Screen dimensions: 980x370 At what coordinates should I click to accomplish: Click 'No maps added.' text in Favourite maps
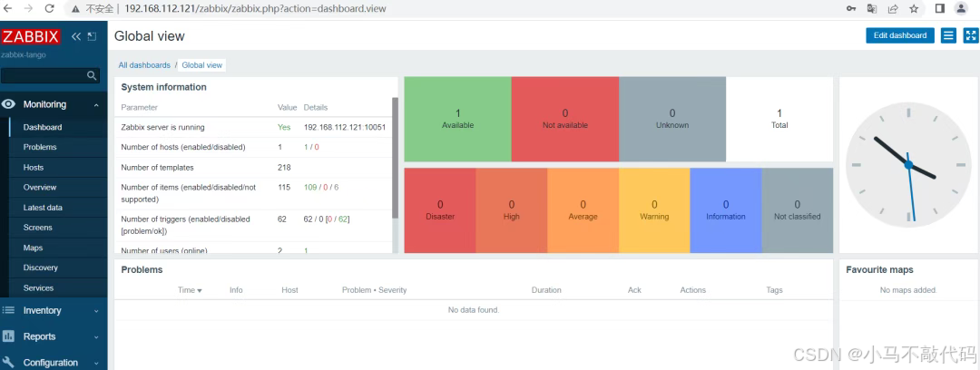(x=908, y=290)
